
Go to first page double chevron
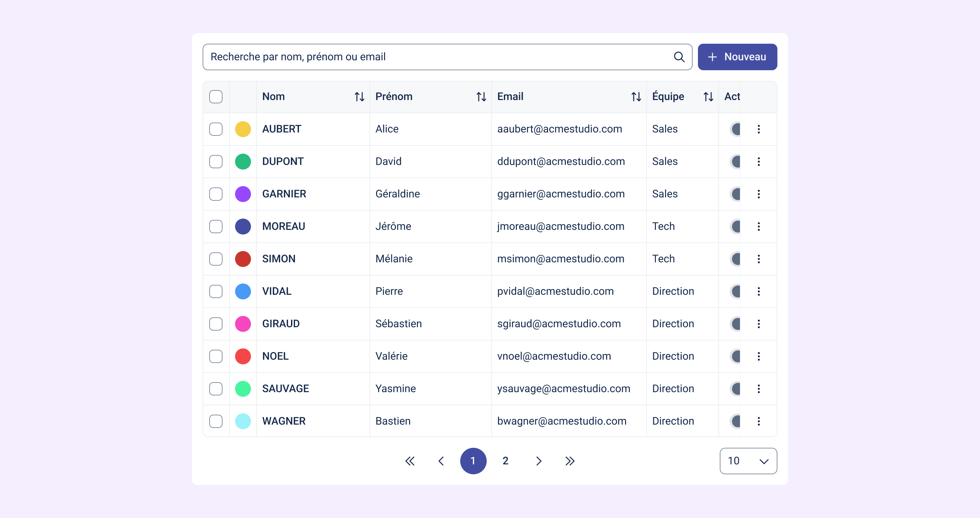coord(410,461)
